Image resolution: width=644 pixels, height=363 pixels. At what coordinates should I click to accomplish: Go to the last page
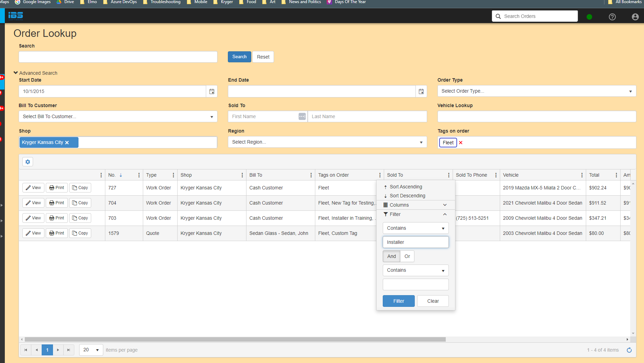(x=68, y=350)
